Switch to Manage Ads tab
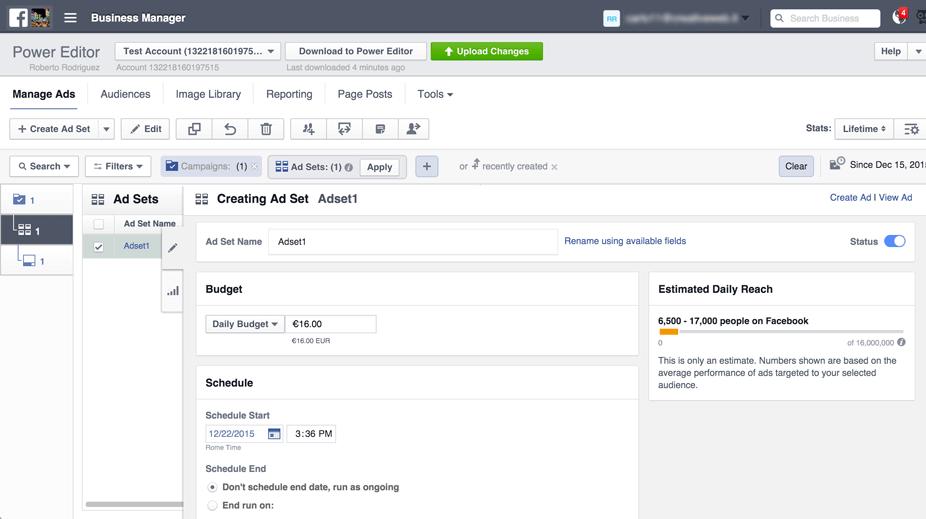The width and height of the screenshot is (926, 519). point(44,94)
